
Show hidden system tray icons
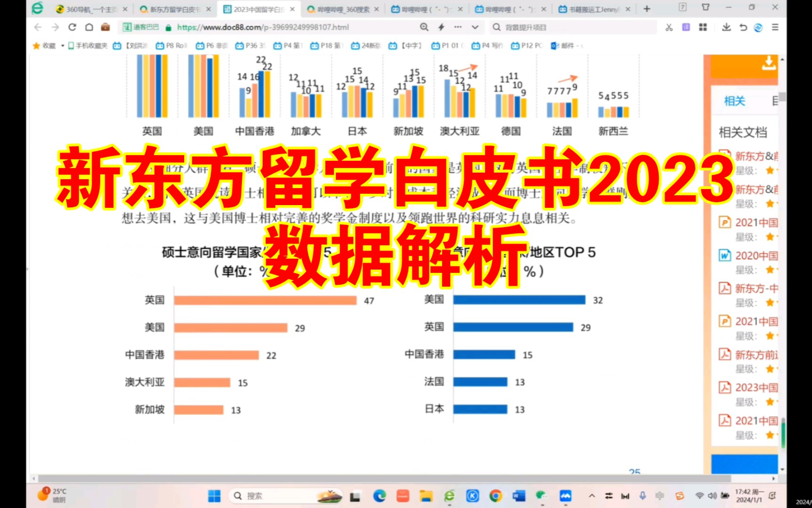tap(592, 496)
